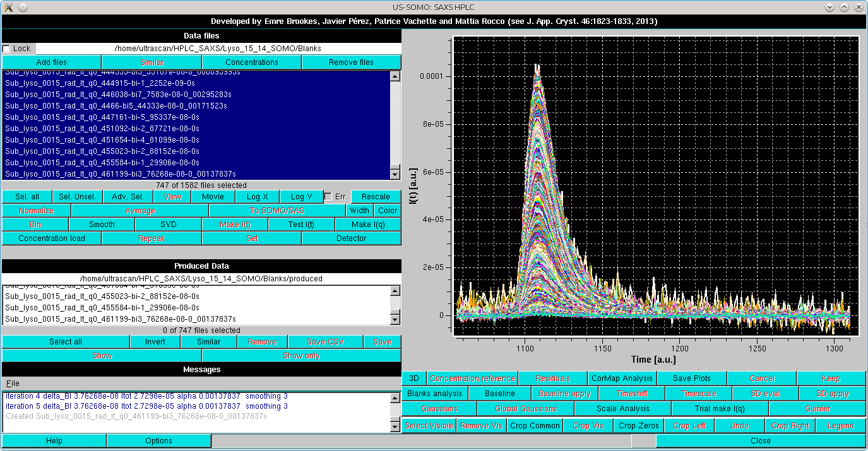Show the plot Legend
Screen dimensions: 868x451
point(841,425)
